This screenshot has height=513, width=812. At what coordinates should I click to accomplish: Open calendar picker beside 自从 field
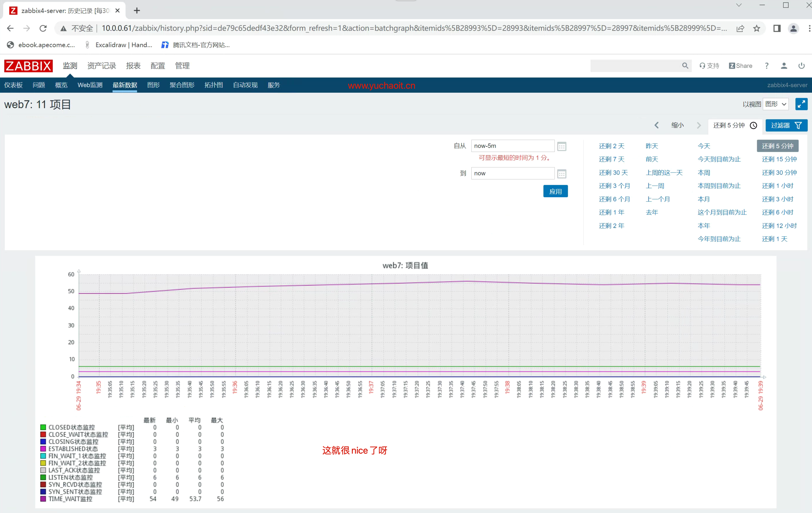pyautogui.click(x=561, y=146)
